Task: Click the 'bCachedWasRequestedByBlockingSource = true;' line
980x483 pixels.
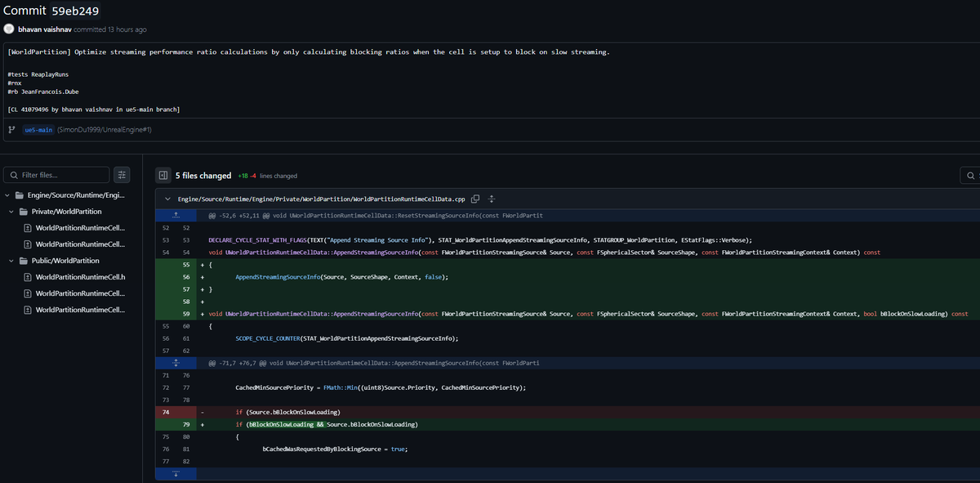Action: (x=334, y=449)
